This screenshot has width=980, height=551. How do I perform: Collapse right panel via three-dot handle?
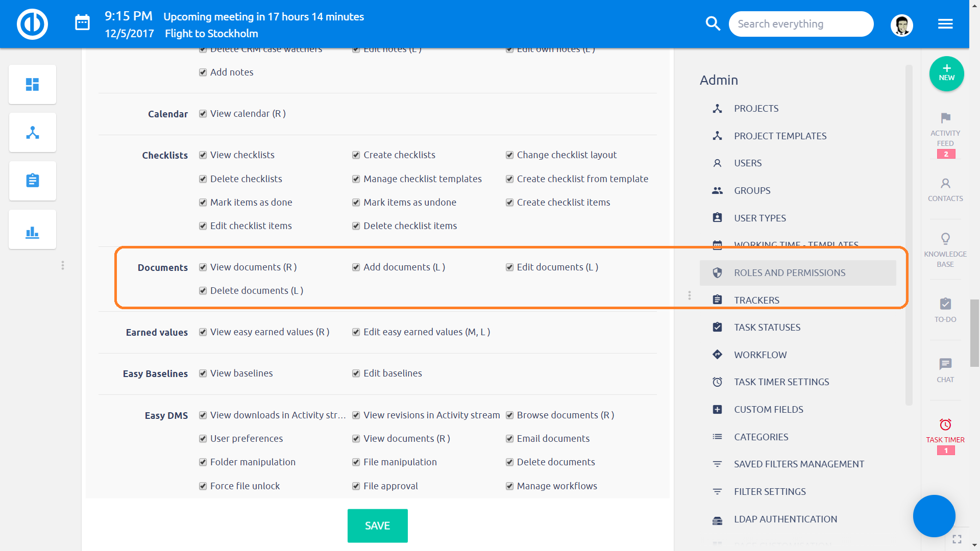coord(690,295)
